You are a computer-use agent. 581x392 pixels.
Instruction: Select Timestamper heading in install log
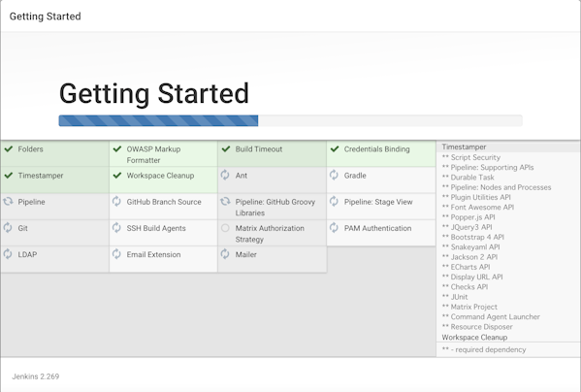coord(464,147)
